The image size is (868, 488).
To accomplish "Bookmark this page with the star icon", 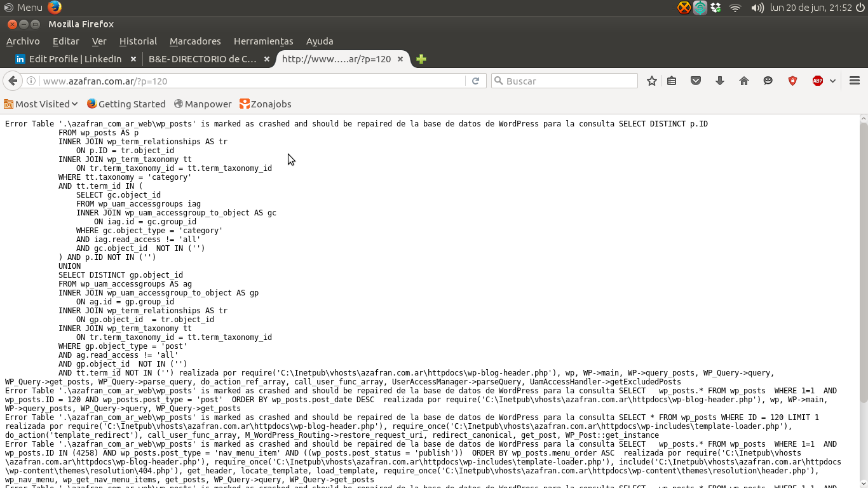I will tap(651, 81).
